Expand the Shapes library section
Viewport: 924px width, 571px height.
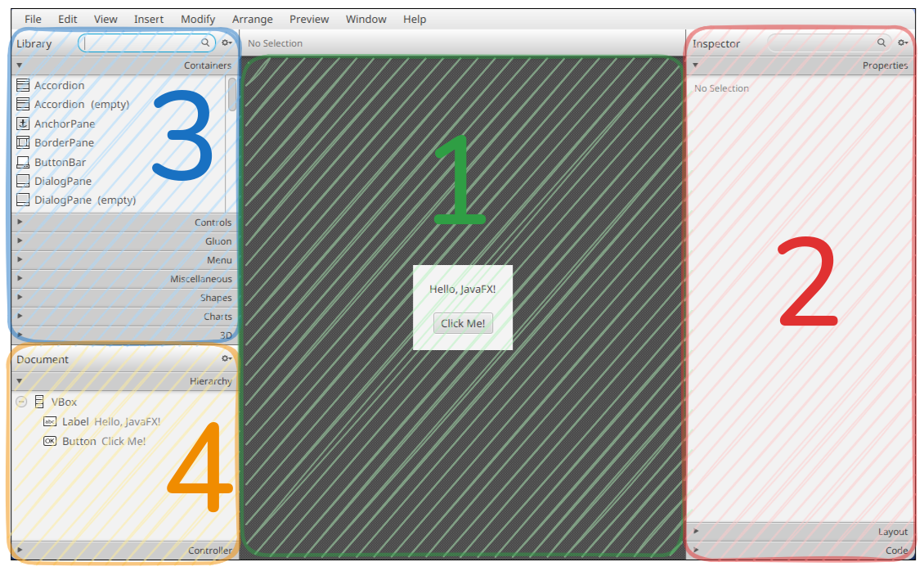(x=123, y=298)
